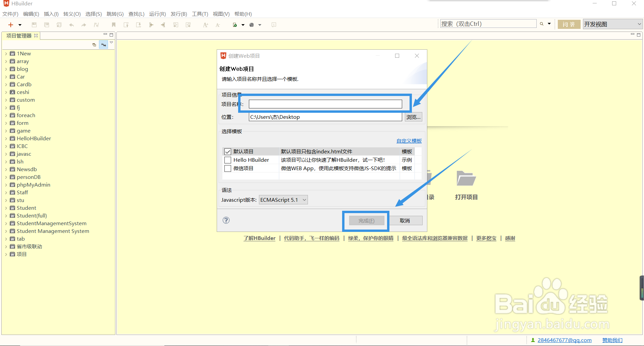Click the search magnifier icon
Image resolution: width=644 pixels, height=346 pixels.
tap(541, 24)
